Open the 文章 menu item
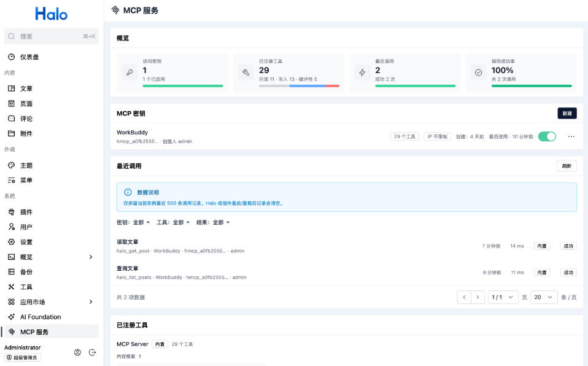 click(x=52, y=88)
